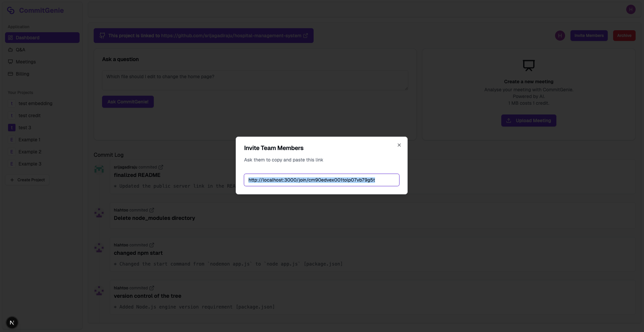
Task: Click the Next.js dev tools indicator icon
Action: (12, 323)
